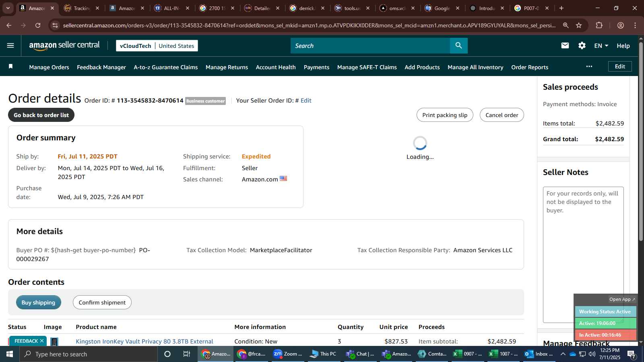Open Kingston IronKey Vault Privacy product link
The height and width of the screenshot is (362, 644).
[144, 341]
